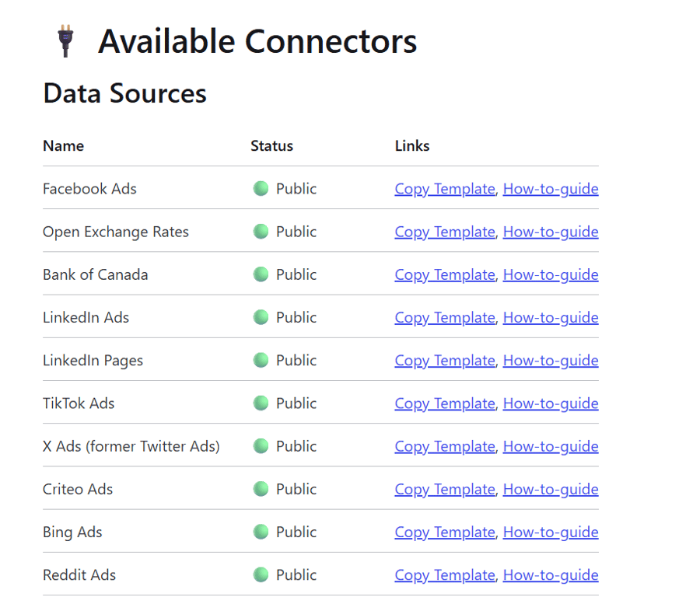Image resolution: width=700 pixels, height=597 pixels.
Task: Click Public status text in Reddit Ads row
Action: [x=296, y=574]
